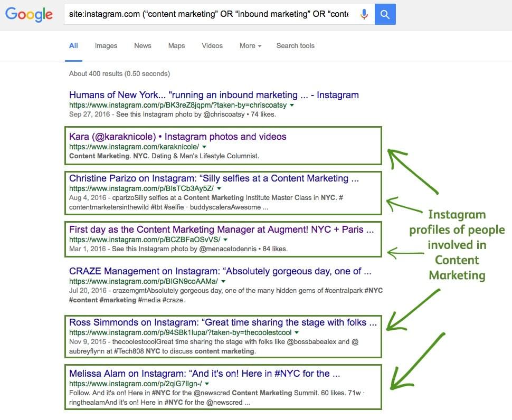Click snippet starting 'Aug 4, 2016 - cparizoSilly selfies'
Screen dimensions: 512x420
(x=206, y=202)
